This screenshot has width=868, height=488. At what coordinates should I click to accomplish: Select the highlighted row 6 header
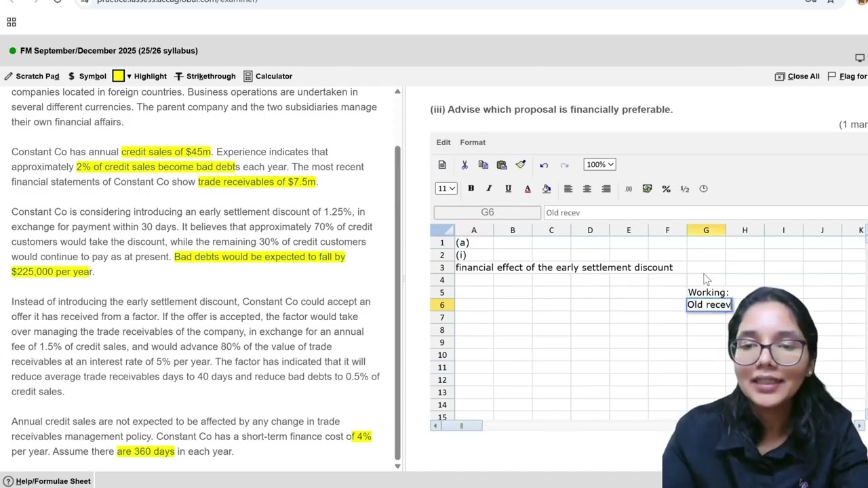(442, 305)
